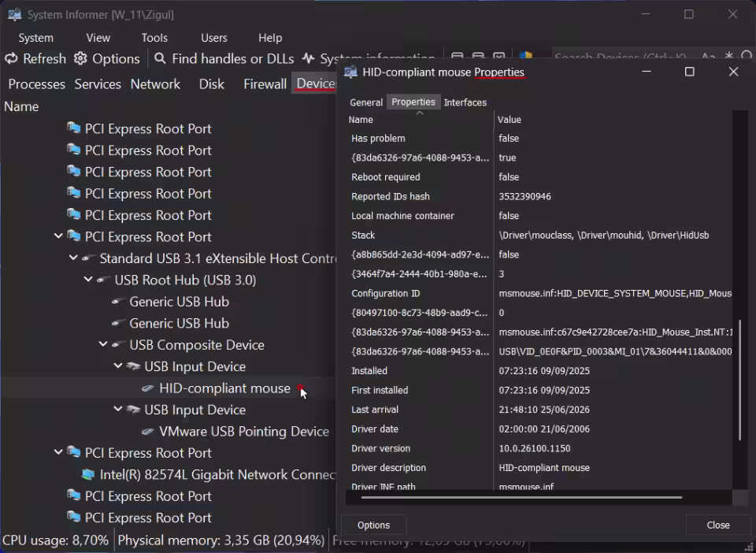Open the View menu

[x=98, y=38]
